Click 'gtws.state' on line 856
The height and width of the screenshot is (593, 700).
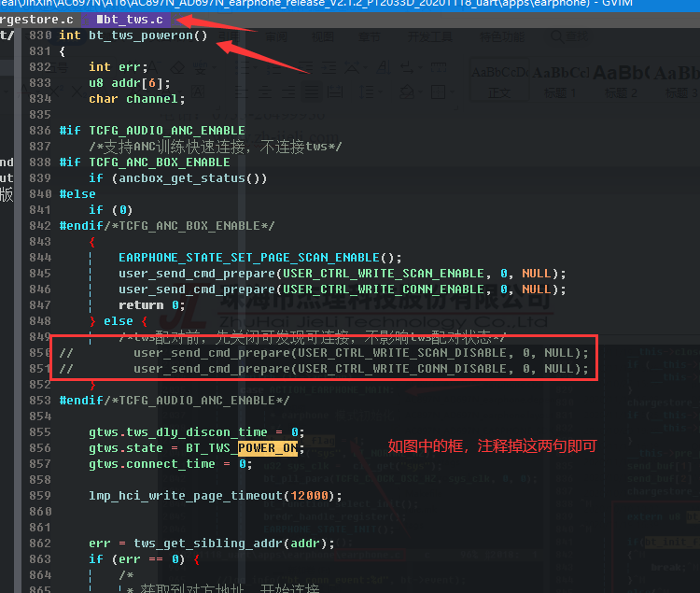click(125, 448)
